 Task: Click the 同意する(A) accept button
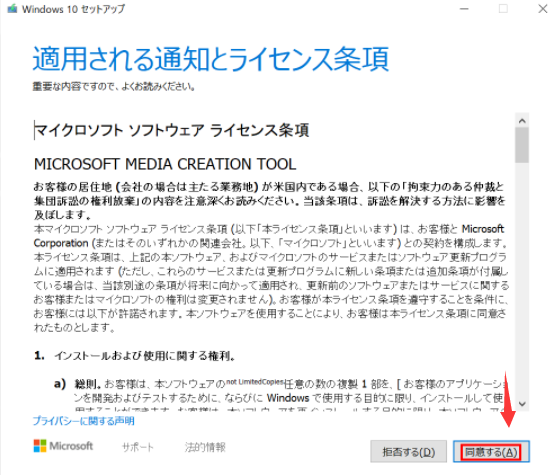(491, 451)
